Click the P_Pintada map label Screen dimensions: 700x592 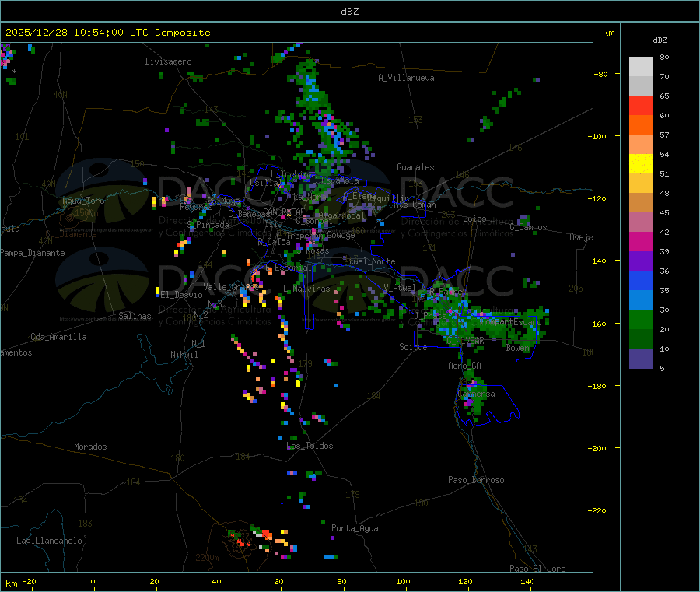(x=208, y=225)
